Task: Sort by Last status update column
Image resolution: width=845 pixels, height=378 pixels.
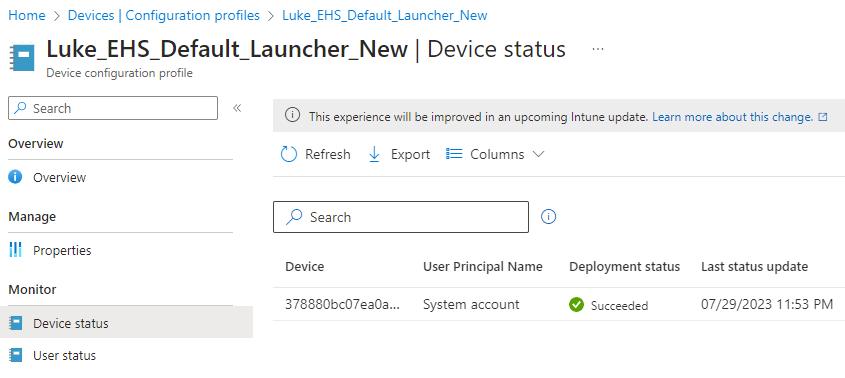Action: [x=754, y=266]
